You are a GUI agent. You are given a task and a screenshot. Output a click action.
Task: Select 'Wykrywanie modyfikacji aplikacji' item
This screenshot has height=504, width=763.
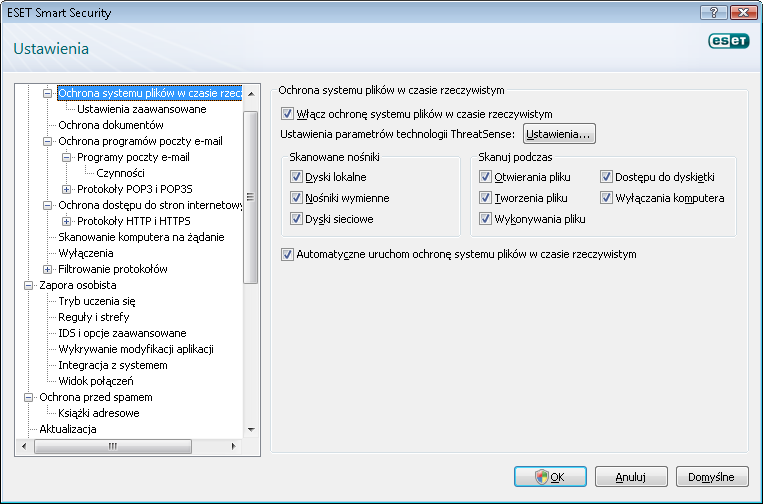136,349
